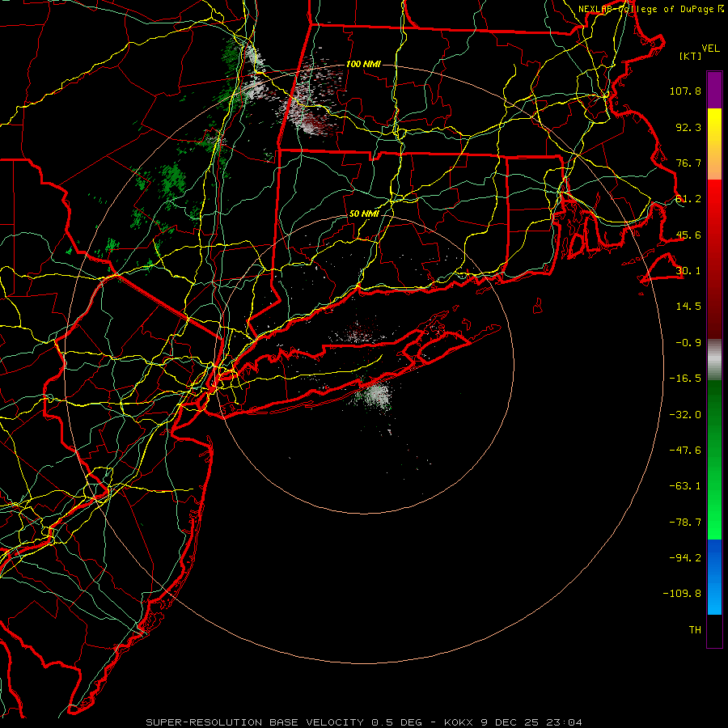The image size is (728, 728).
Task: Click the 'SUPER-RESOLUTION BASE VELOCITY' caption text
Action: tap(256, 722)
